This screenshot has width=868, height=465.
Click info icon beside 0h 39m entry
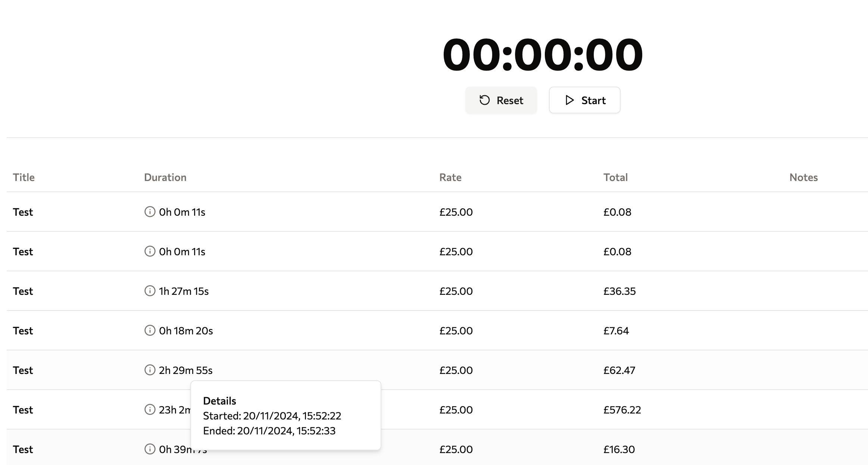(150, 449)
